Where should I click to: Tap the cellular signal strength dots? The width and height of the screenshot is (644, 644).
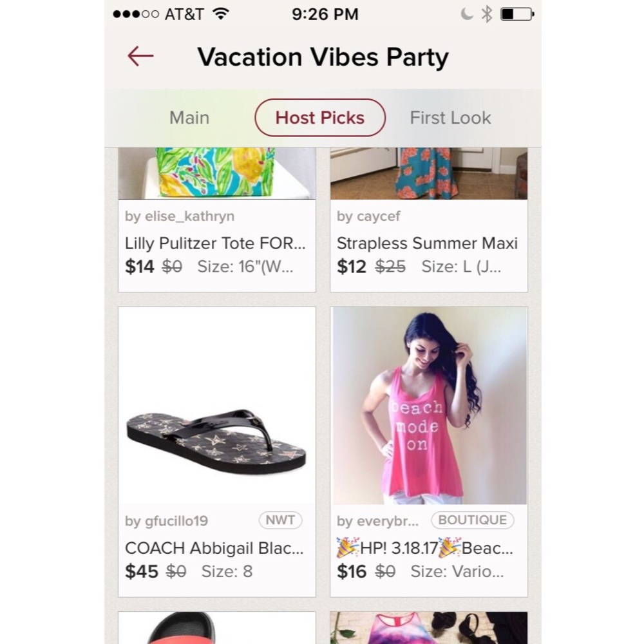pos(135,14)
